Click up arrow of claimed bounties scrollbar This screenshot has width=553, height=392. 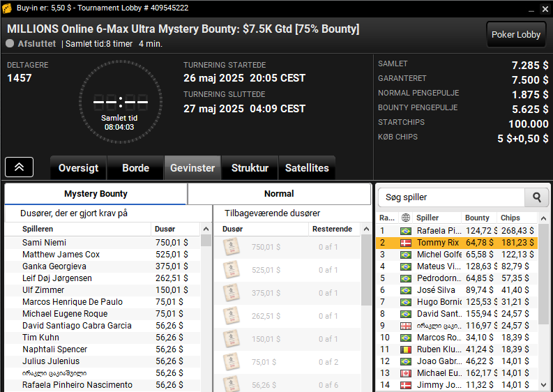[x=206, y=229]
